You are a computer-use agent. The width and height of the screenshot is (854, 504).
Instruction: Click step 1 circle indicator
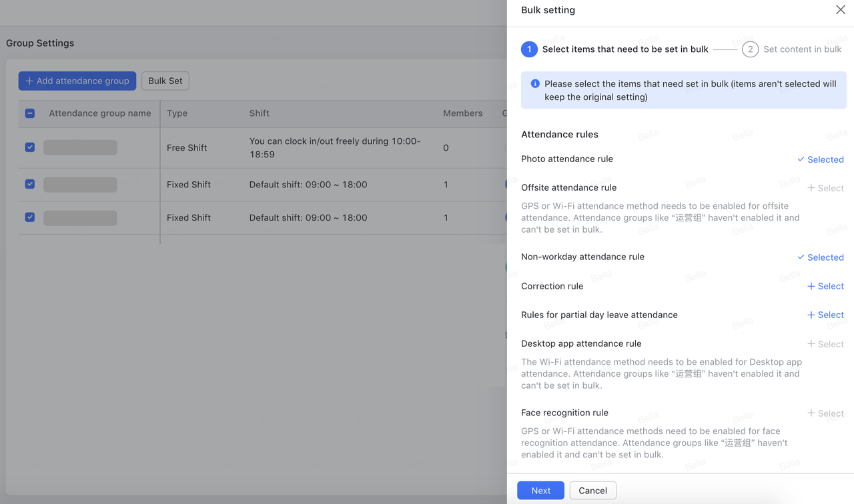pos(529,49)
